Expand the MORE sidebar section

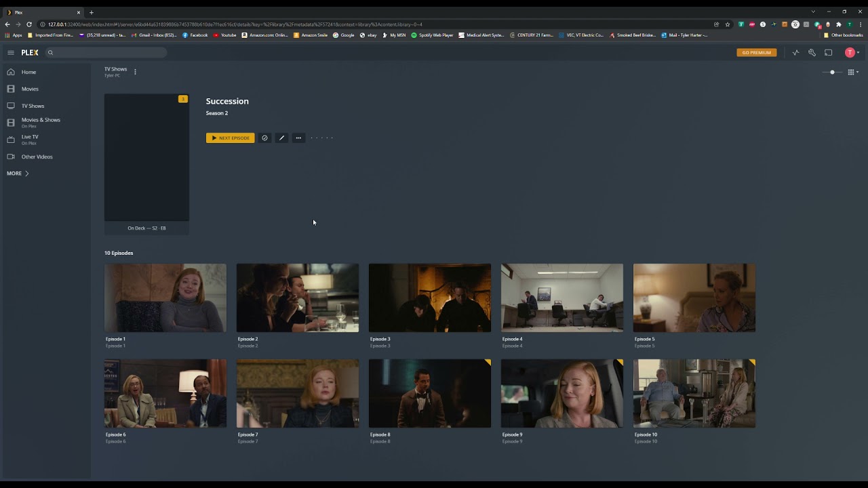coord(18,174)
